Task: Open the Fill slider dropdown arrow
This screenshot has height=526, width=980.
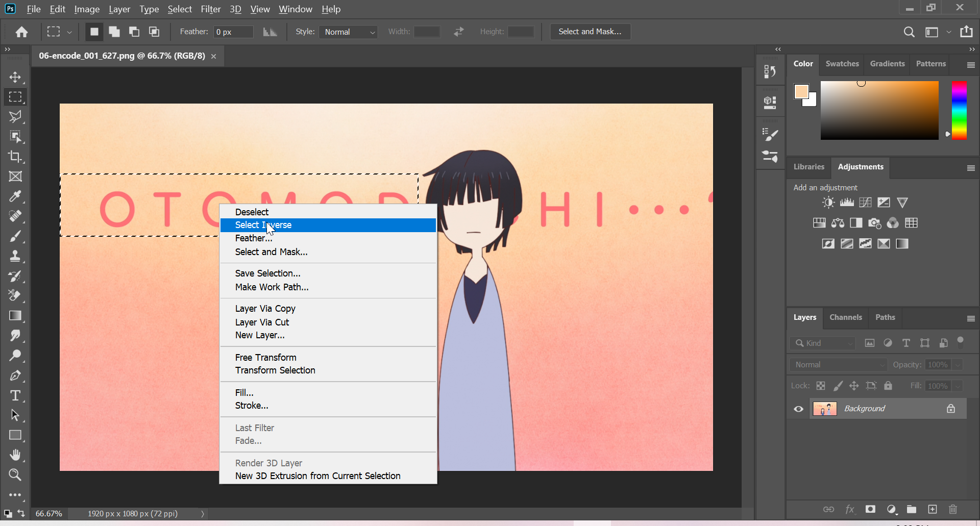Action: click(958, 386)
